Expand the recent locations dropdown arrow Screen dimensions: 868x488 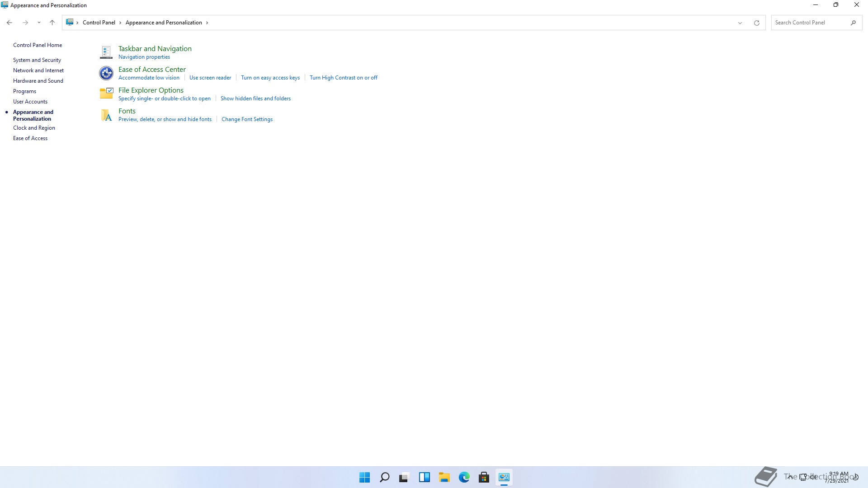(x=39, y=23)
